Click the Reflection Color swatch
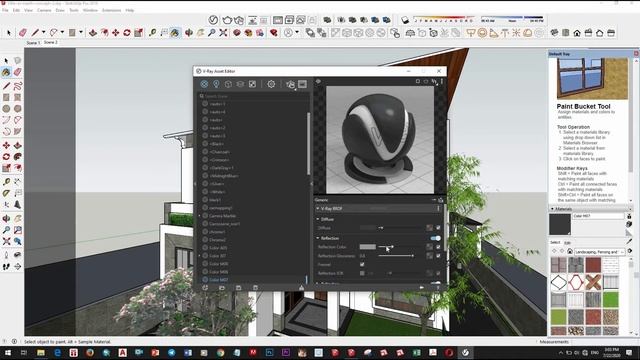640x360 pixels. (367, 247)
